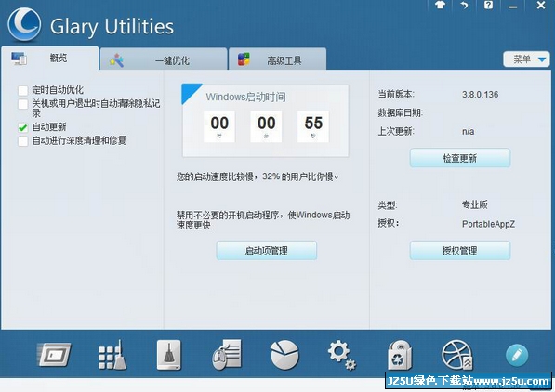Click the startup speed 32% message

pos(258,176)
